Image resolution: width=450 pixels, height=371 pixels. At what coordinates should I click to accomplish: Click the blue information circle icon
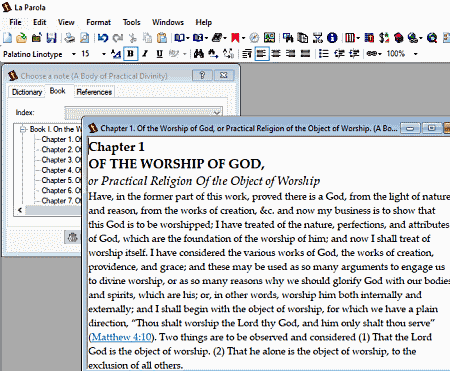tap(332, 38)
